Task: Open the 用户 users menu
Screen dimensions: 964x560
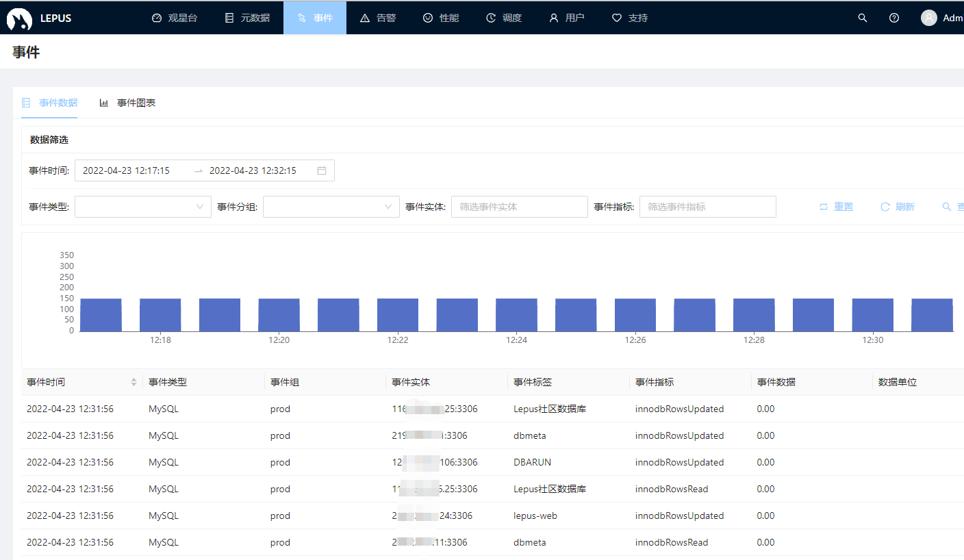Action: (x=567, y=18)
